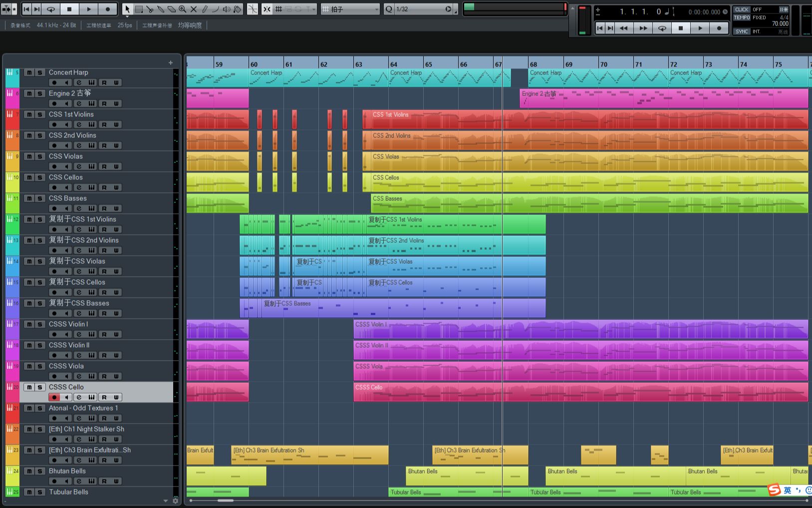The height and width of the screenshot is (508, 812).
Task: Click Record in top-left transport
Action: point(108,9)
